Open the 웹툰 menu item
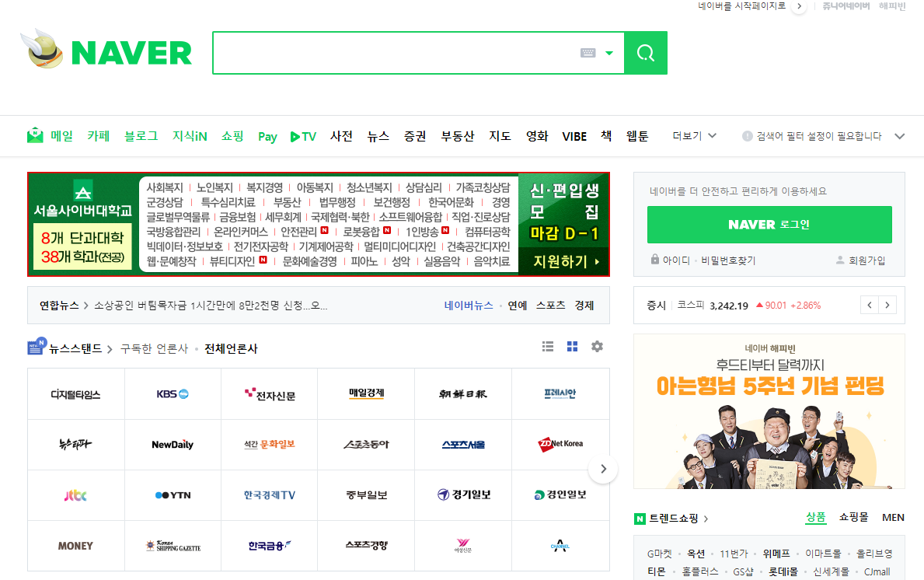The image size is (924, 580). (x=637, y=136)
